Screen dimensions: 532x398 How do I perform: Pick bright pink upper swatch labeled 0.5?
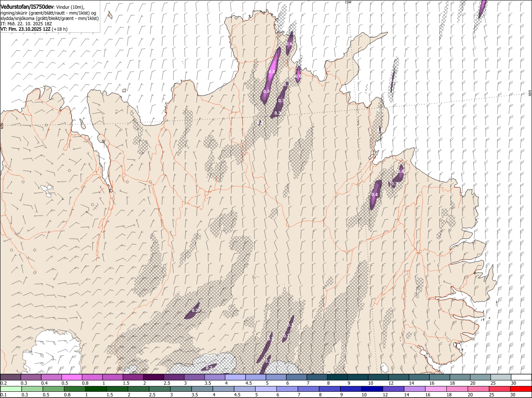(x=72, y=377)
